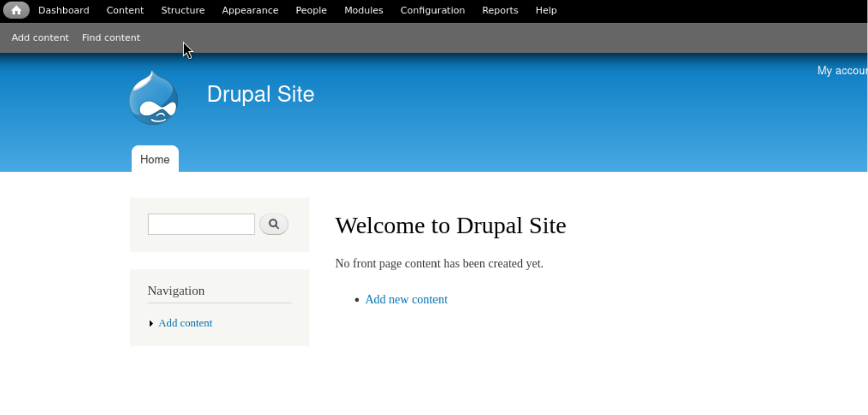
Task: Open the Dashboard menu
Action: coord(64,10)
